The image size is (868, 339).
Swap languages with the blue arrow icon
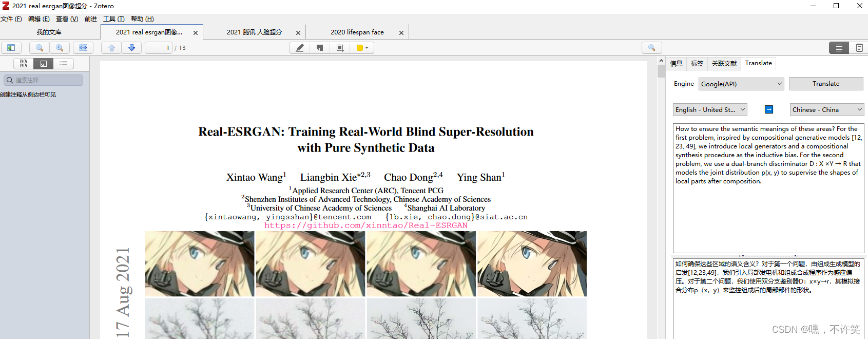[x=769, y=109]
